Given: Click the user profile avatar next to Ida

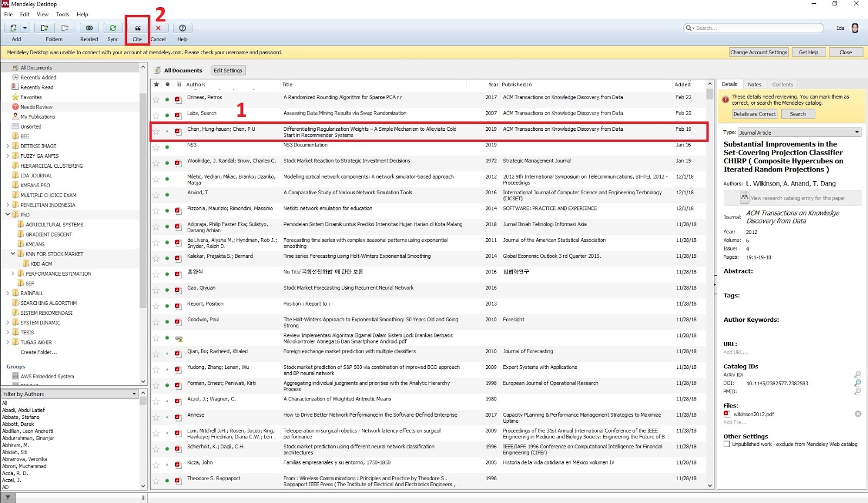Looking at the screenshot, I should point(855,28).
